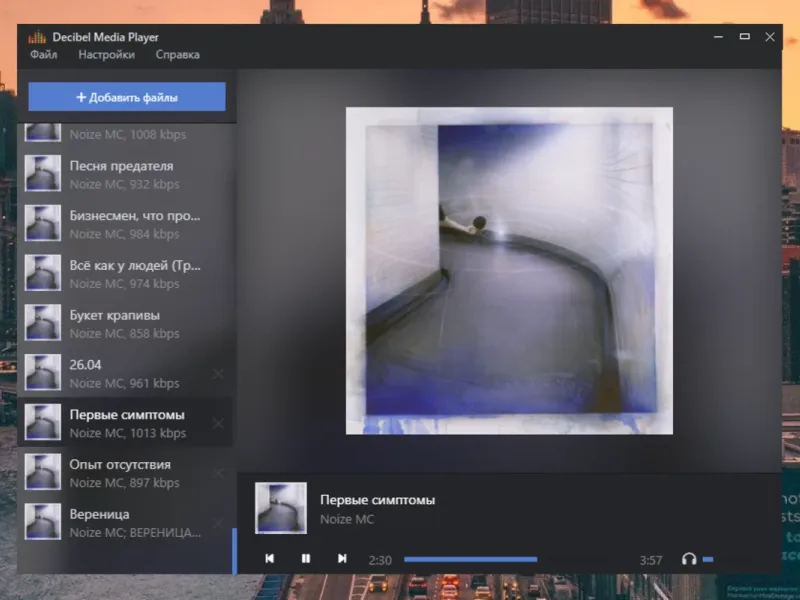Click Бизнесмен track cover thumbnail
This screenshot has height=600, width=800.
[43, 223]
